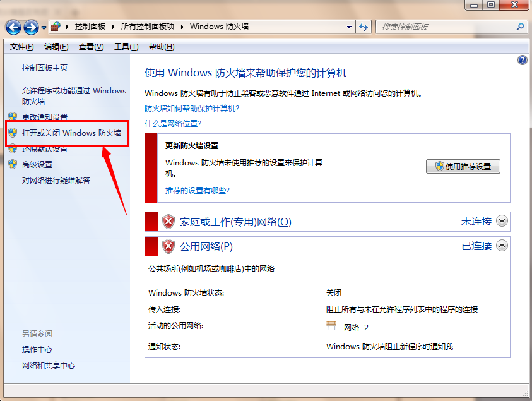This screenshot has width=532, height=401.
Task: Click the network bench icon beside 网络 2
Action: click(331, 326)
